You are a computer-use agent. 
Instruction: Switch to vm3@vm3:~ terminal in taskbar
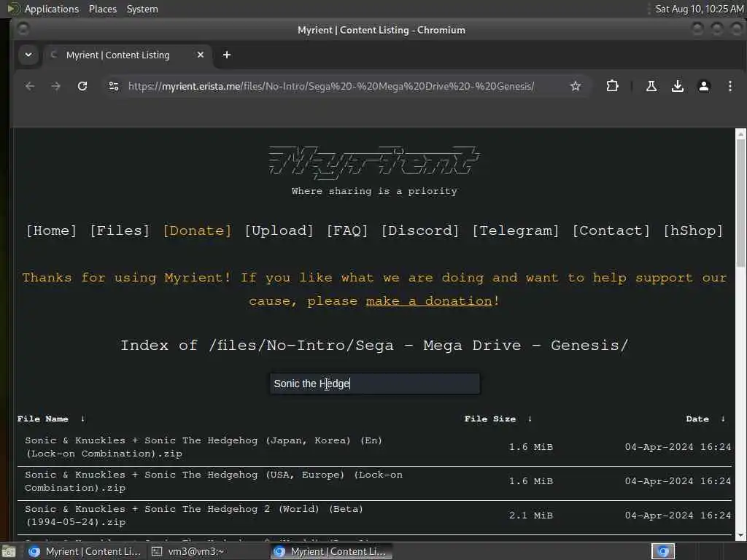tap(188, 551)
